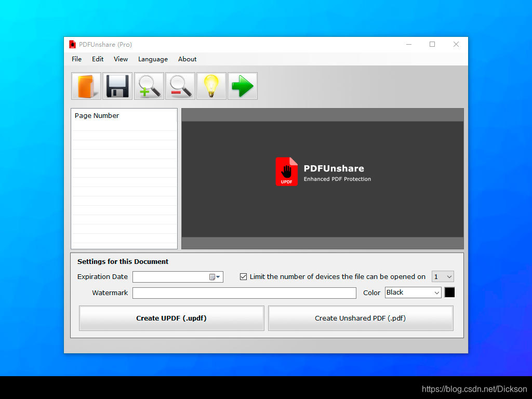Open the About menu
Viewport: 532px width, 399px height.
tap(187, 59)
